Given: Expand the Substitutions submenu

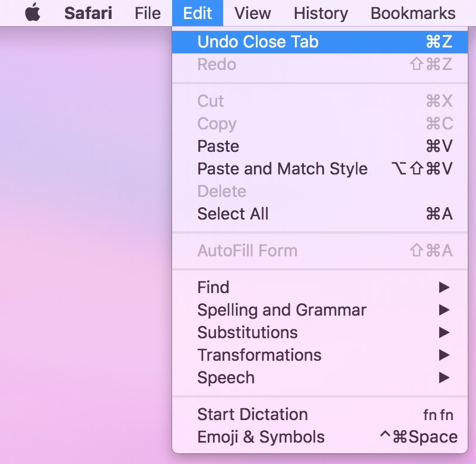Looking at the screenshot, I should [320, 333].
